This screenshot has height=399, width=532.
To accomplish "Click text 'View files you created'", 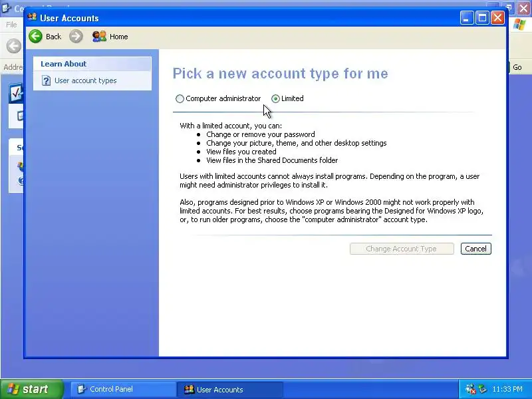I will (x=241, y=152).
